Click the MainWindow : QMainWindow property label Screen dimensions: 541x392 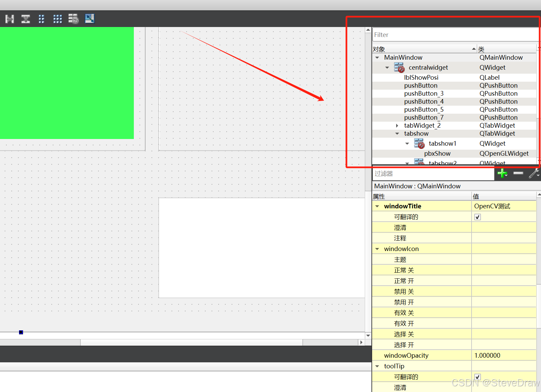pos(417,186)
